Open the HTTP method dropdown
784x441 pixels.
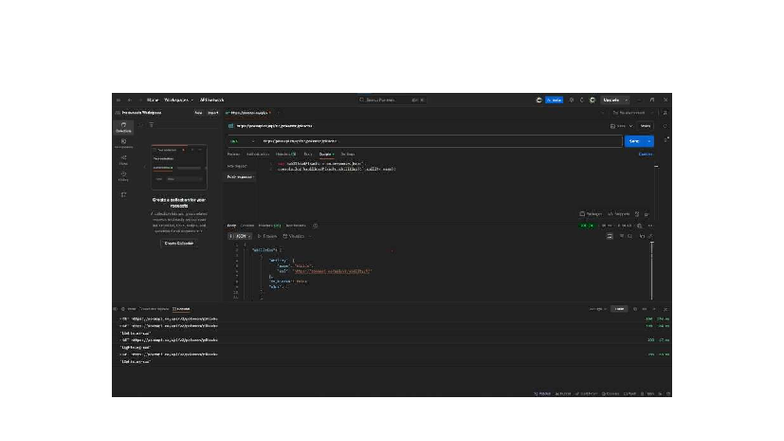242,141
